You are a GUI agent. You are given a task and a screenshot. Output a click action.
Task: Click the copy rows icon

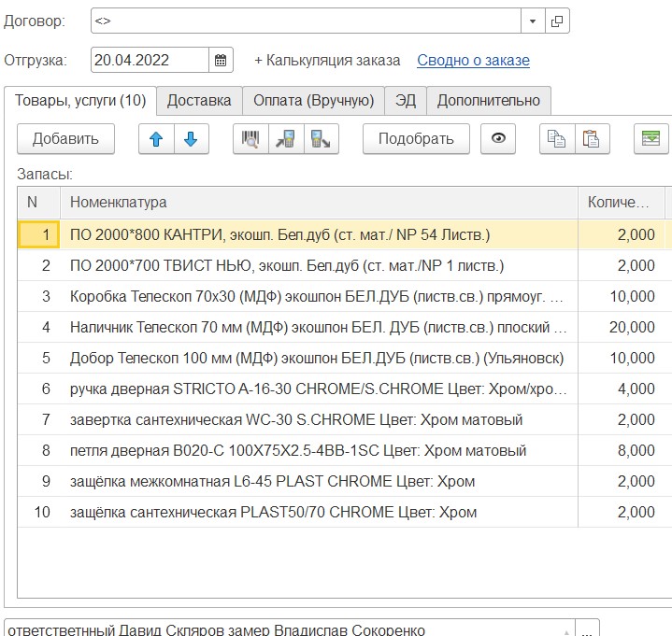[556, 139]
